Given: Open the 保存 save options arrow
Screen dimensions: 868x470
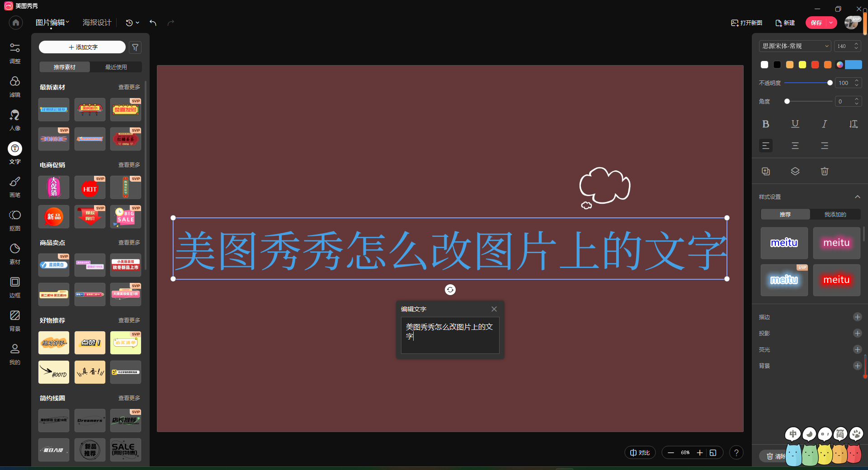Looking at the screenshot, I should (831, 23).
